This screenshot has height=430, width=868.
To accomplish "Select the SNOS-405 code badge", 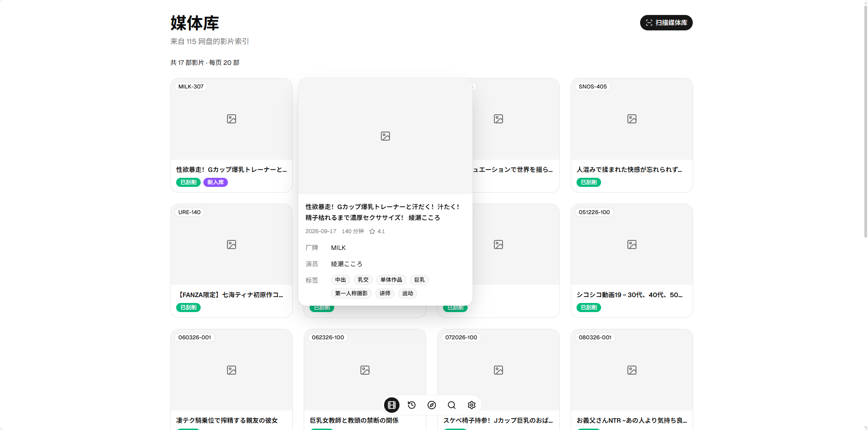I will [592, 87].
